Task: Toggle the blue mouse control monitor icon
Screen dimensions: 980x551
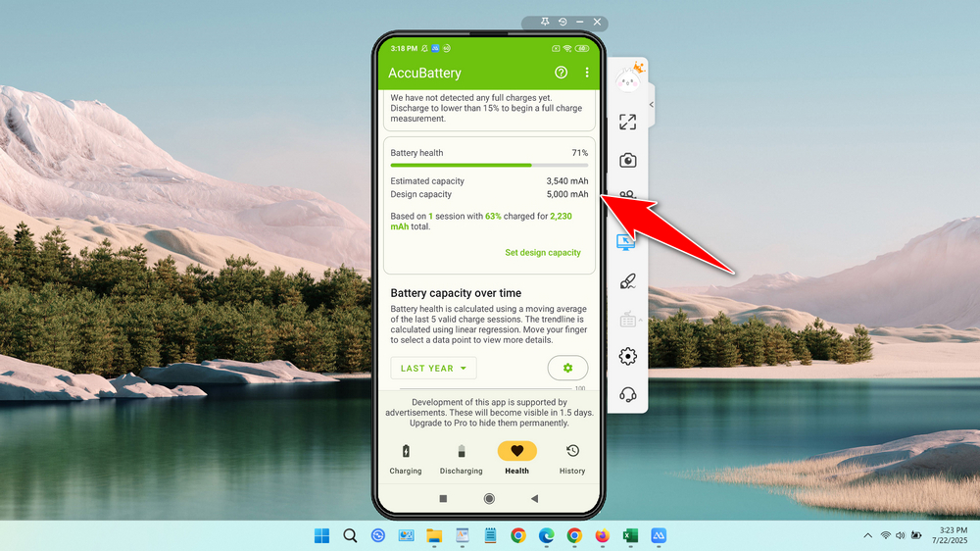Action: tap(625, 242)
